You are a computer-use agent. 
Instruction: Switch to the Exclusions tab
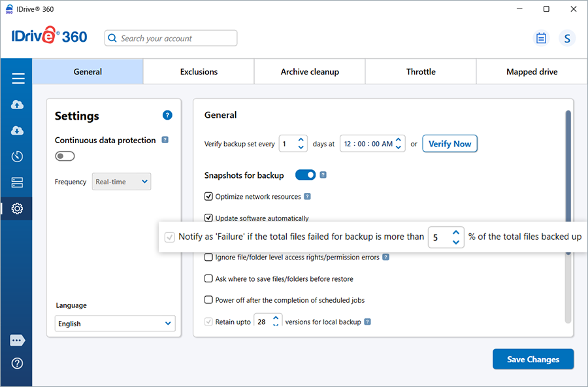(x=199, y=72)
